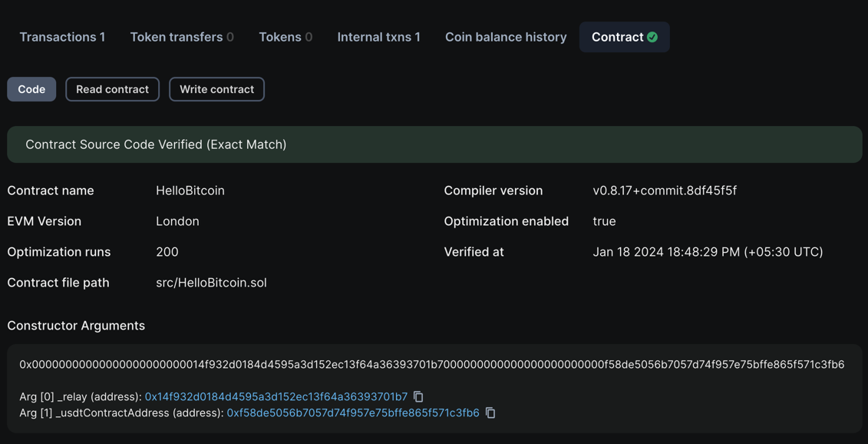The width and height of the screenshot is (868, 444).
Task: Open the Write contract section
Action: click(216, 88)
